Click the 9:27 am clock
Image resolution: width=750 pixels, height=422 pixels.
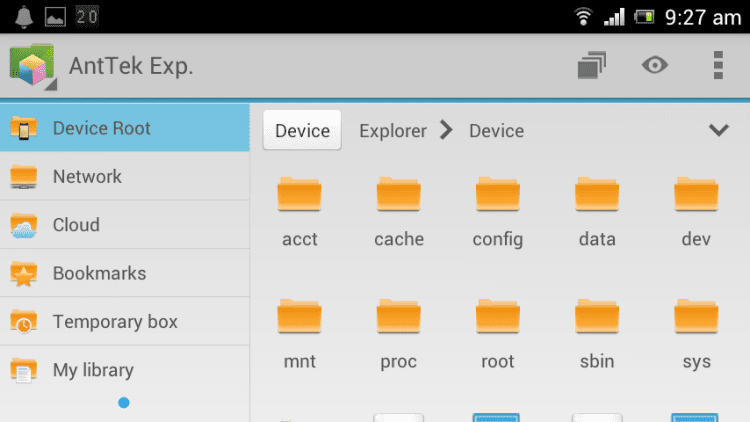pos(703,18)
